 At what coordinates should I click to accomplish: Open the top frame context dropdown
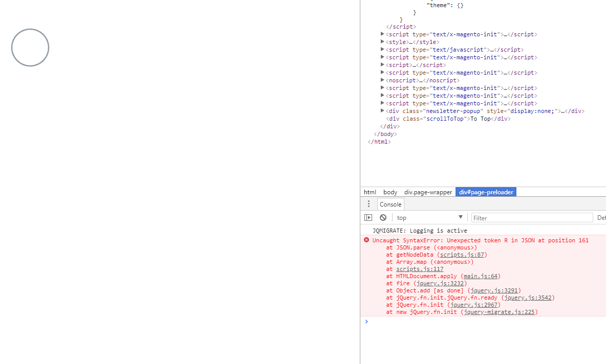pyautogui.click(x=429, y=217)
